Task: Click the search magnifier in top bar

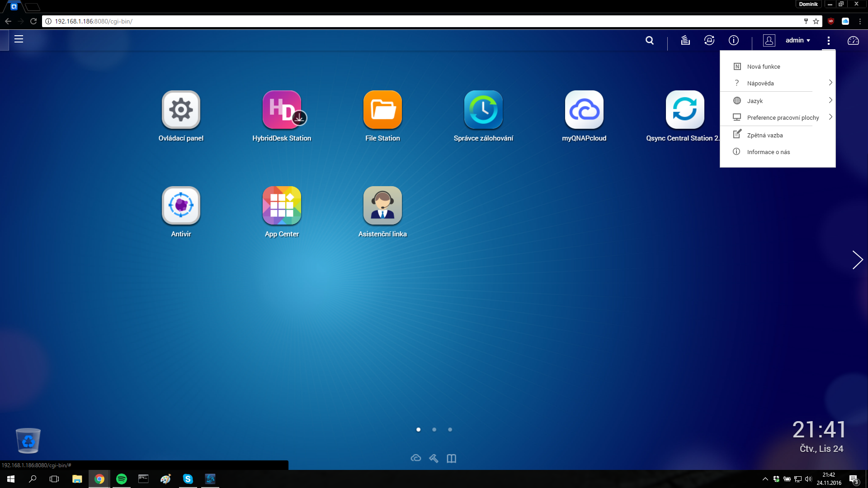Action: click(650, 40)
